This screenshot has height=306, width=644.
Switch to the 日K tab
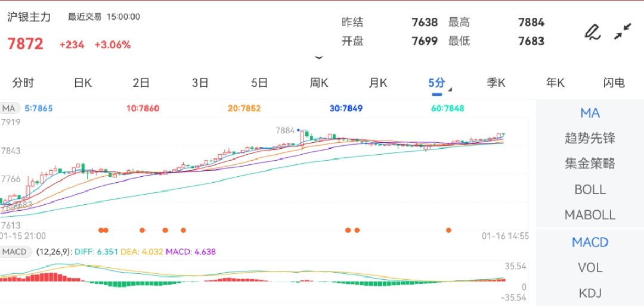point(82,83)
